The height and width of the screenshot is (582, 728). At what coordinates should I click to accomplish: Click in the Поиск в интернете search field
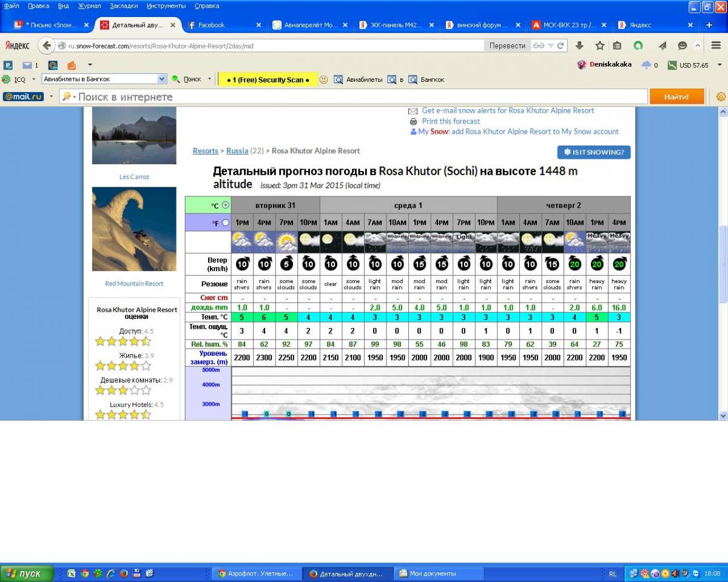tap(353, 96)
